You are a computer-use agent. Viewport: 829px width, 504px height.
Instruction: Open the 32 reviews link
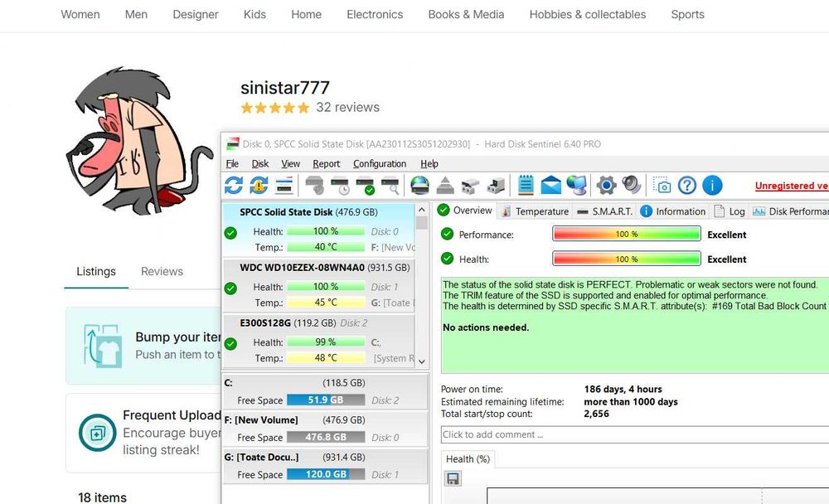[x=347, y=108]
